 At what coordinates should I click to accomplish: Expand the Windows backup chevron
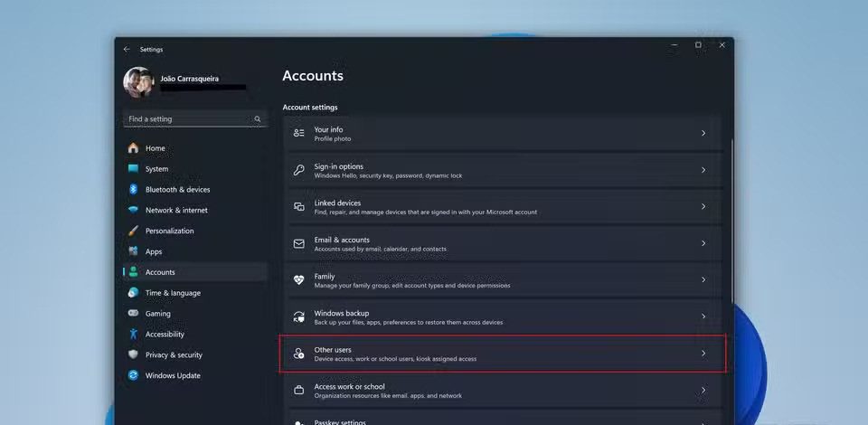click(703, 316)
